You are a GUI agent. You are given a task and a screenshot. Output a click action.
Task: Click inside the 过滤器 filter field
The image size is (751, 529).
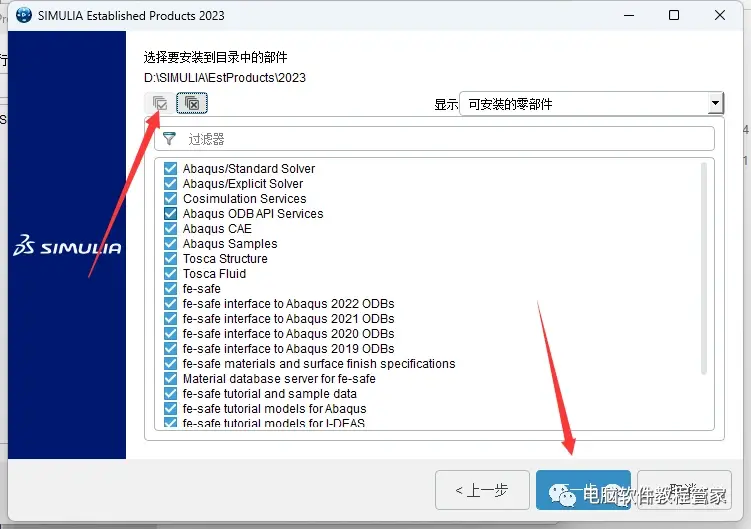click(434, 139)
